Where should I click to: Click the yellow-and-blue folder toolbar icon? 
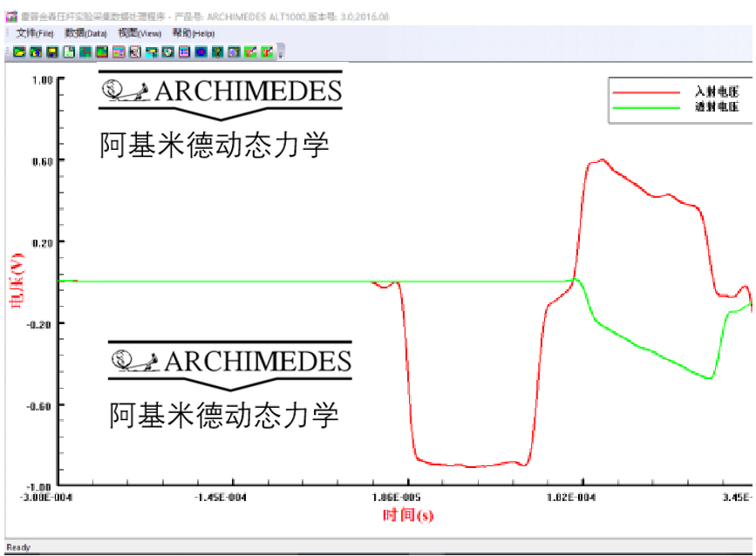click(x=36, y=52)
